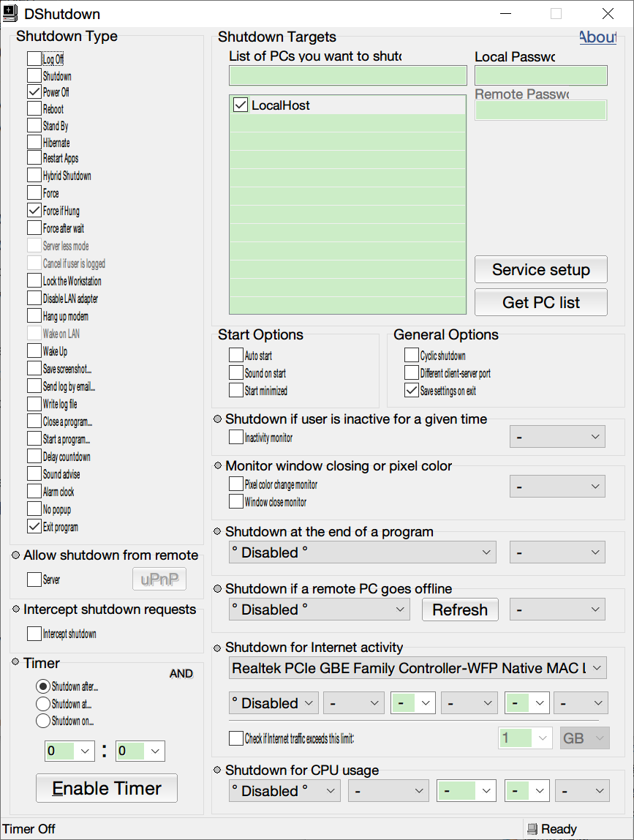Click the Get PC list button
The width and height of the screenshot is (634, 840).
tap(540, 302)
